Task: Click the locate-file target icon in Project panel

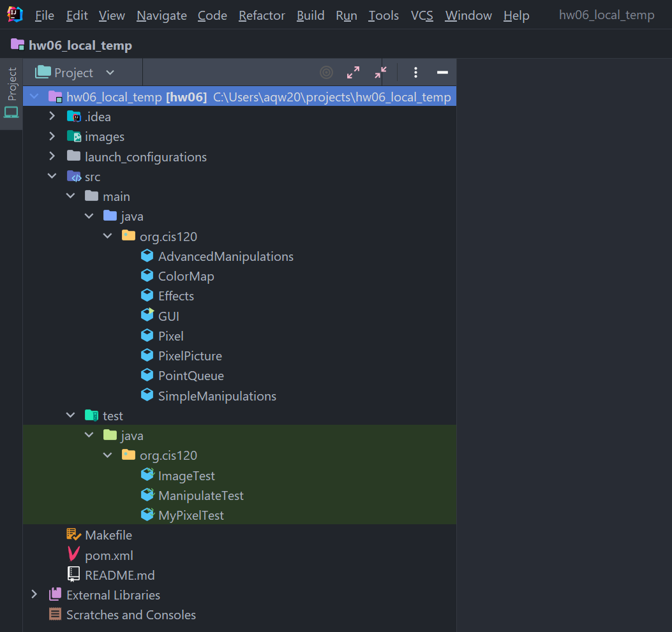Action: point(326,72)
